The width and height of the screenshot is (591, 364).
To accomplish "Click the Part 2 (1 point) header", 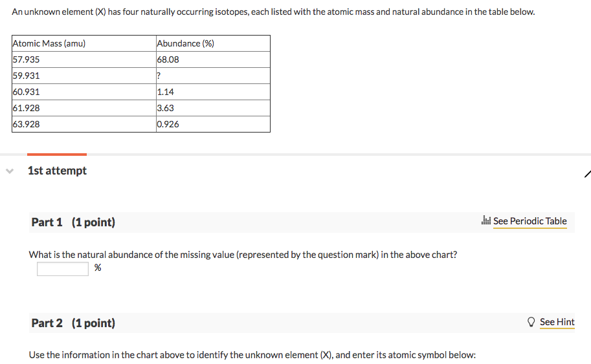I will click(73, 323).
